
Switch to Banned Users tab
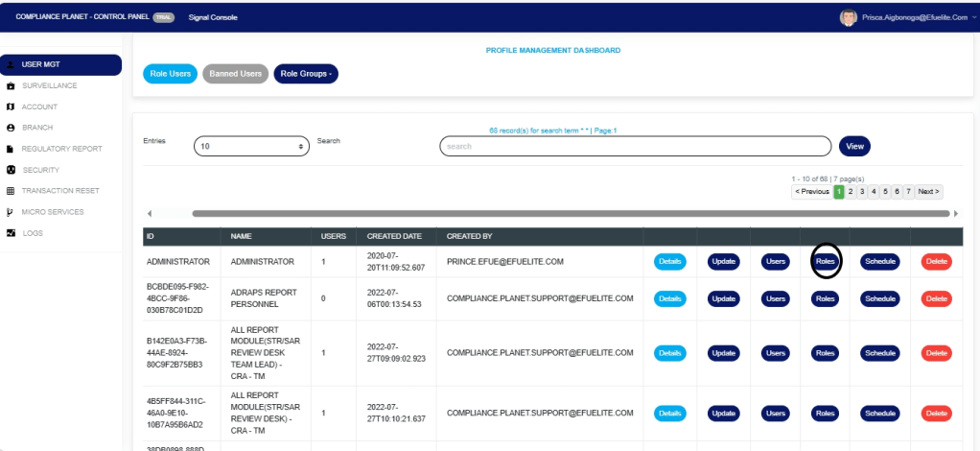click(236, 74)
